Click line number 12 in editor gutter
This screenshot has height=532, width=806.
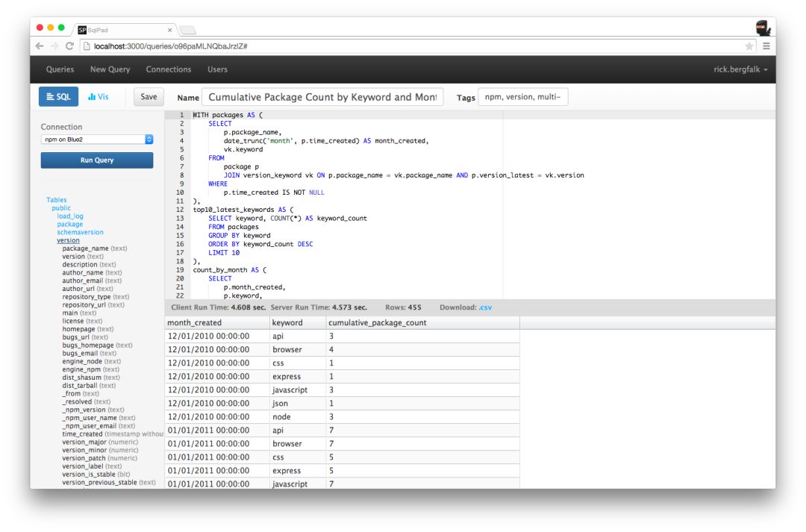[180, 210]
